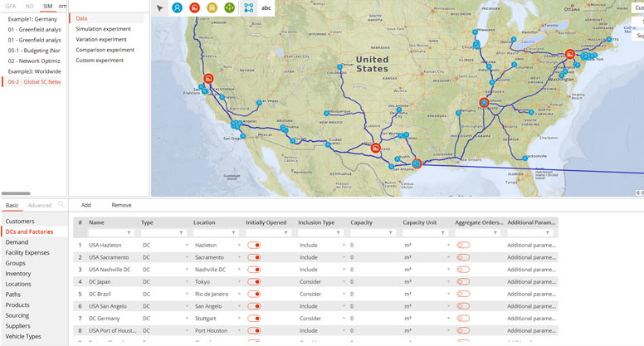Toggle the show connections tool
Screen dimensions: 644x346
click(x=248, y=7)
